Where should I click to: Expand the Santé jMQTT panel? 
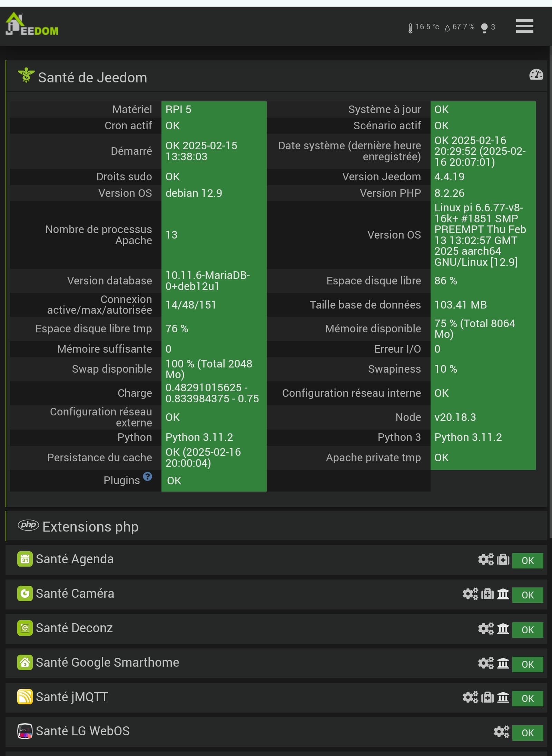(72, 697)
